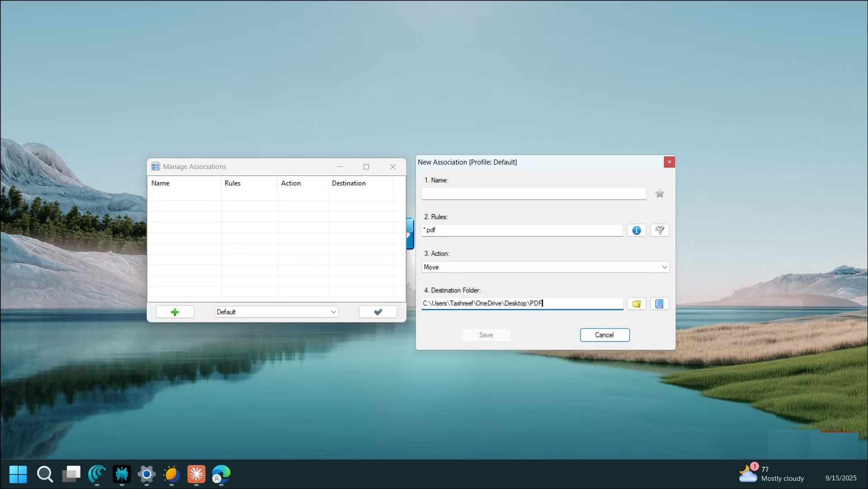Click the star icon beside the Name field
Screen dimensions: 868x489
[x=659, y=193]
